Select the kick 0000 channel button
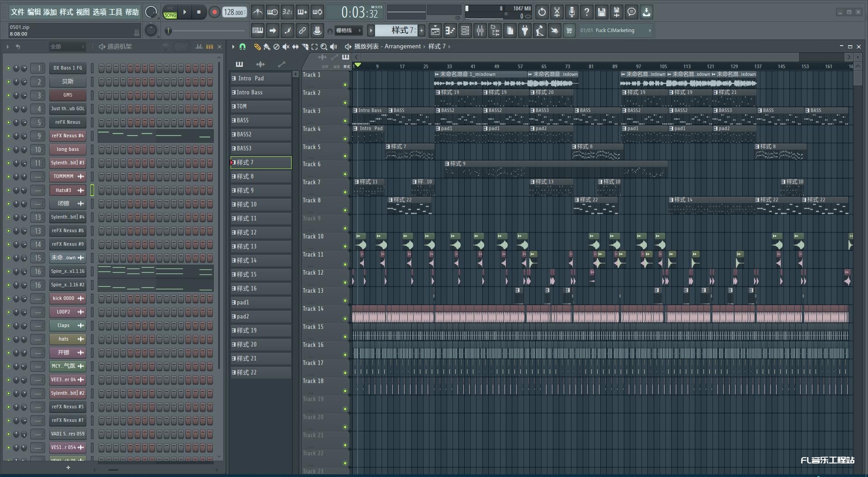This screenshot has height=477, width=868. click(67, 298)
